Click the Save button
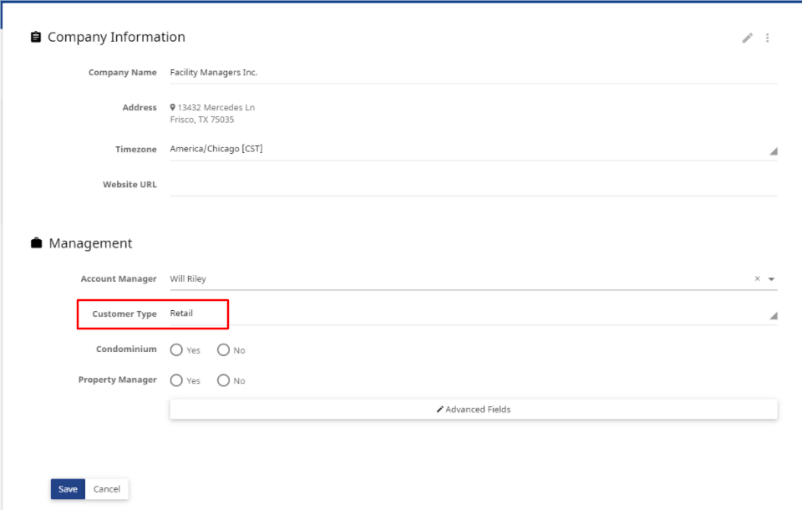Viewport: 812px width, 510px height. click(68, 489)
